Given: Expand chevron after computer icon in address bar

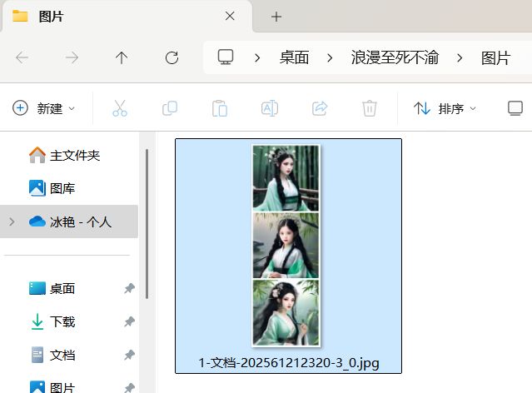Looking at the screenshot, I should 257,58.
